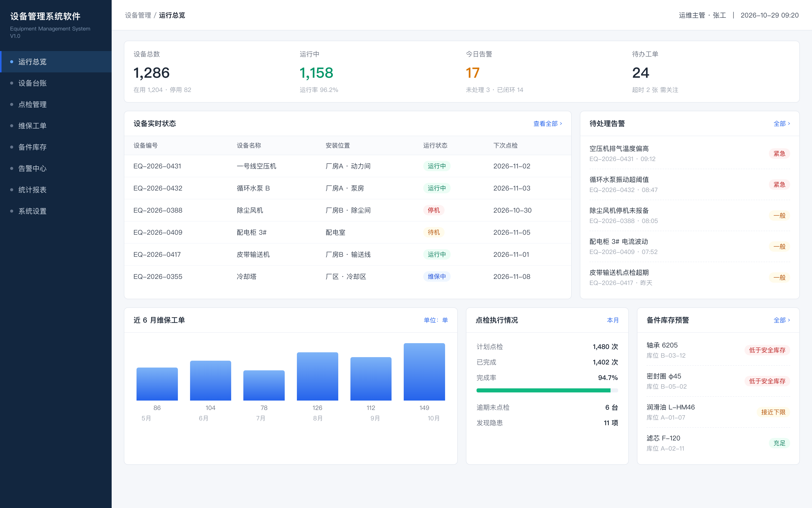Click device number EQ-2026-0431 in the table
Viewport: 812px width, 508px height.
tap(157, 166)
